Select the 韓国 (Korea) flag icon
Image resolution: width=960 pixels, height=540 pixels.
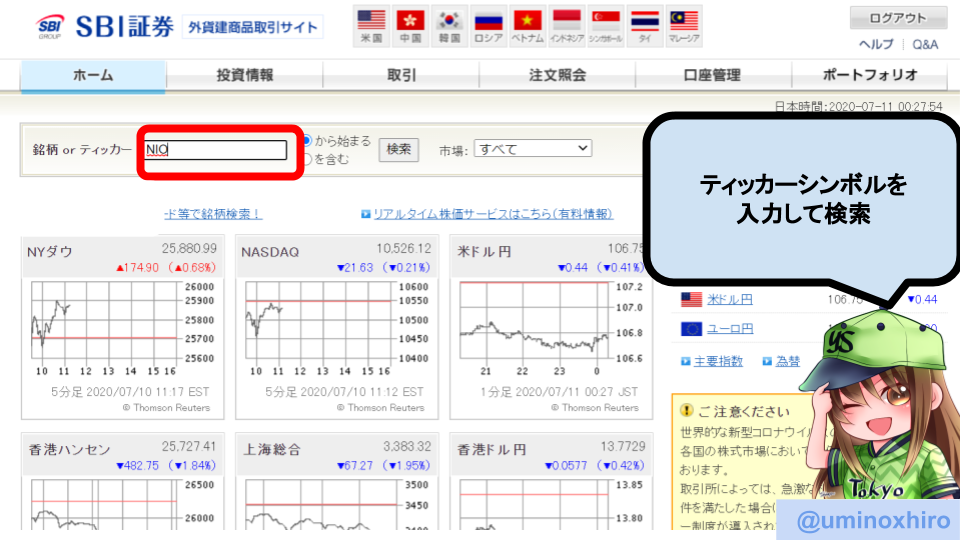coord(449,26)
